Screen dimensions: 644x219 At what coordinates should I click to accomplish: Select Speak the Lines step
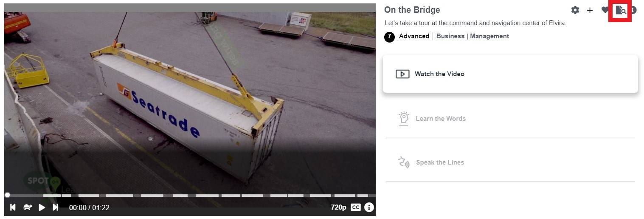coord(510,162)
